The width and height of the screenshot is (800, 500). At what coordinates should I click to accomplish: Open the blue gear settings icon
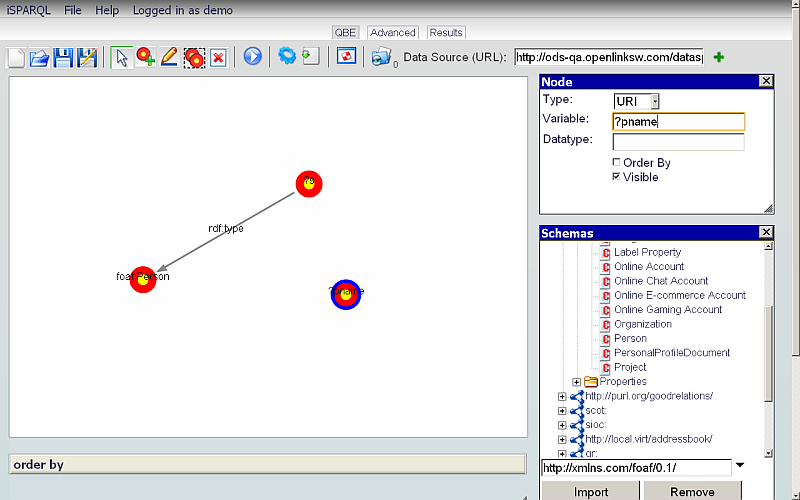287,56
